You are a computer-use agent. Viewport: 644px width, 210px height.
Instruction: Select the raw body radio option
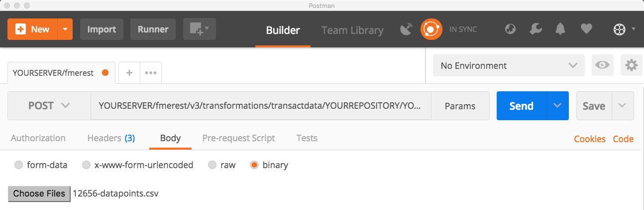(213, 165)
